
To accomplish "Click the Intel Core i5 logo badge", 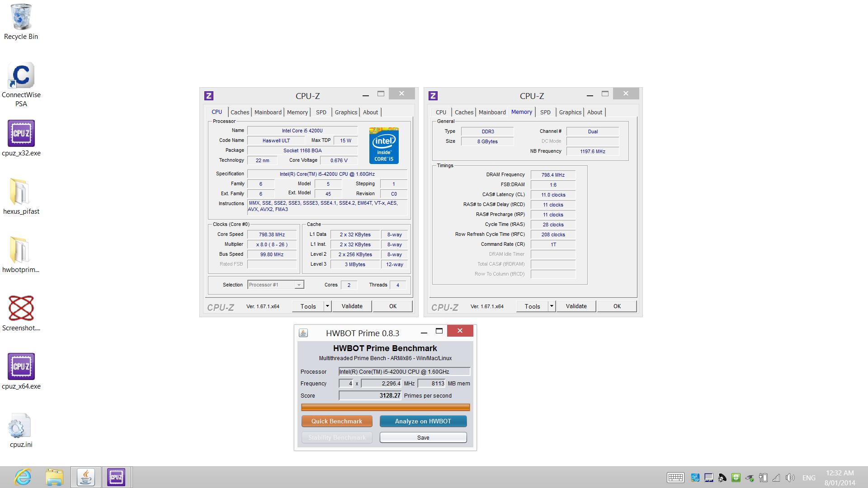I will tap(384, 145).
